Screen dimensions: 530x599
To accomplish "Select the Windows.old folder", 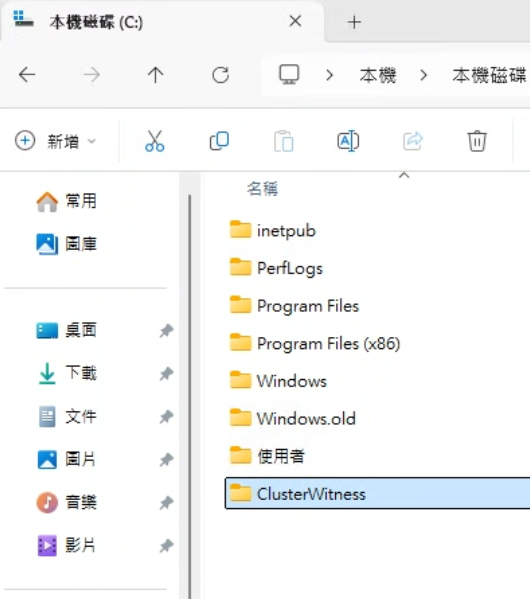I will (306, 419).
